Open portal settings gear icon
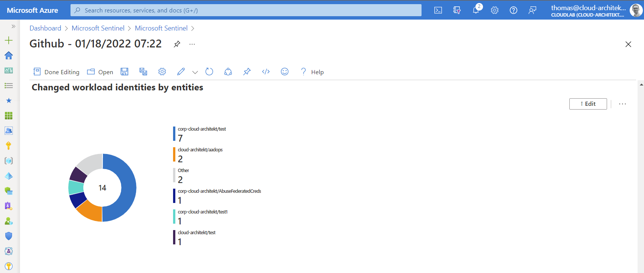 click(x=495, y=10)
